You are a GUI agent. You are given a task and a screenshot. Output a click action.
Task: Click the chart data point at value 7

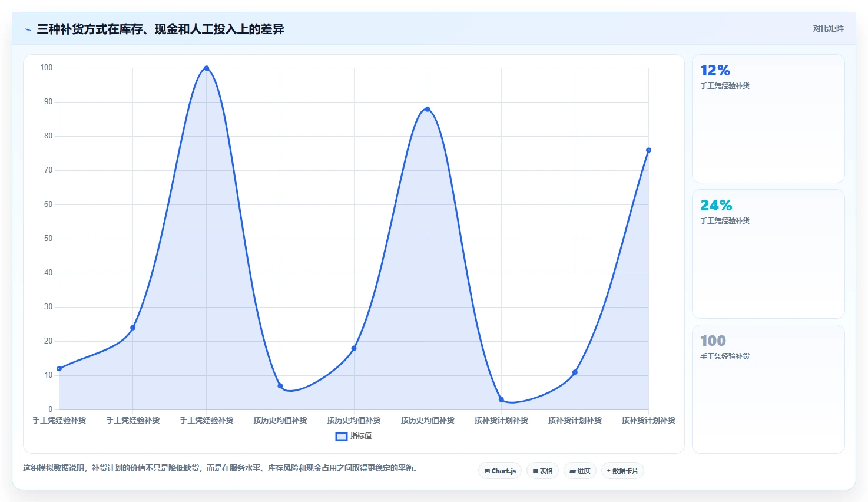[x=280, y=386]
